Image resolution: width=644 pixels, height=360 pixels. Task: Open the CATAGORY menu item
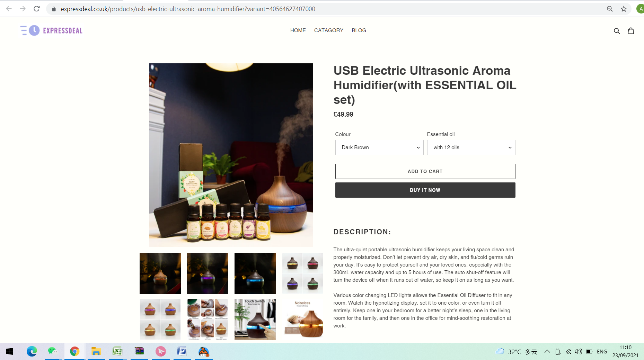(x=329, y=30)
